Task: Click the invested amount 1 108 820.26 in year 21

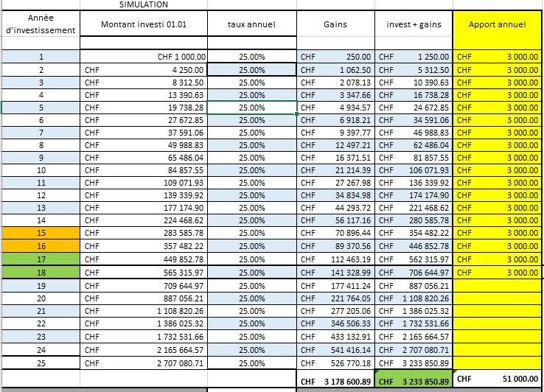Action: point(144,311)
